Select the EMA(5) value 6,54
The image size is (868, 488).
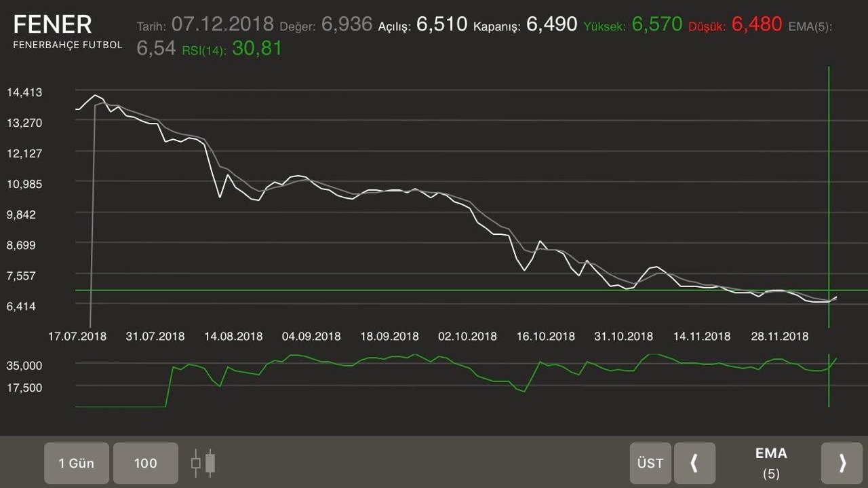(157, 48)
